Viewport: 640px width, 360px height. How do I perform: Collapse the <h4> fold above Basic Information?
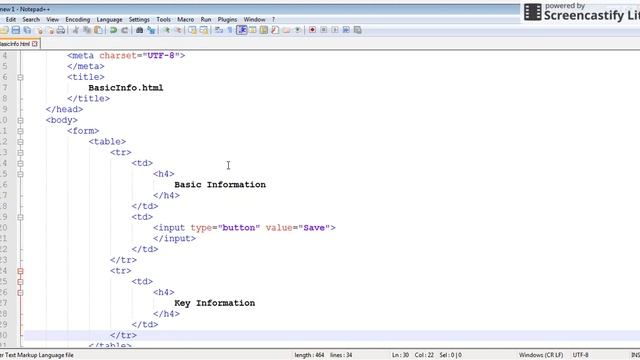(20, 174)
